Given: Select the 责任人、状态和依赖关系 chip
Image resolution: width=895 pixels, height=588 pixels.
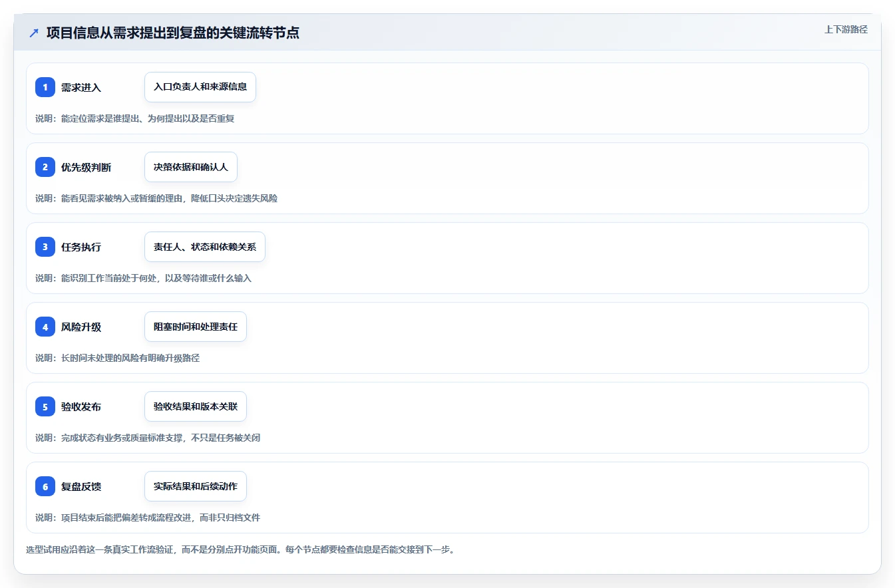Looking at the screenshot, I should pyautogui.click(x=205, y=247).
